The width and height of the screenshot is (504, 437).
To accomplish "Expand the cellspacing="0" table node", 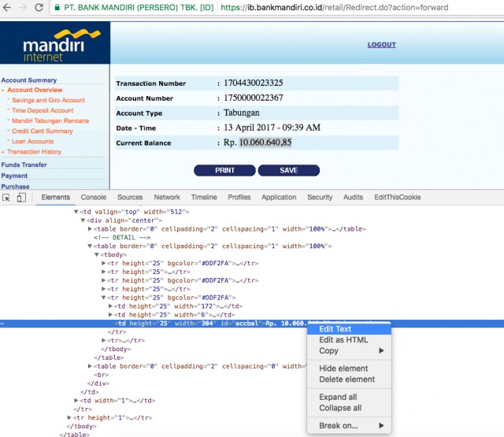I will pyautogui.click(x=90, y=366).
